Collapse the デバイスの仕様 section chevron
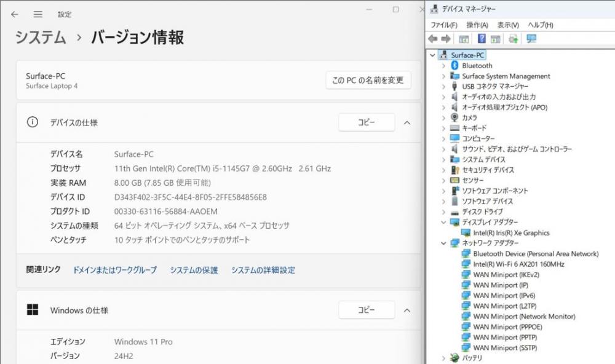615x364 pixels. 407,123
